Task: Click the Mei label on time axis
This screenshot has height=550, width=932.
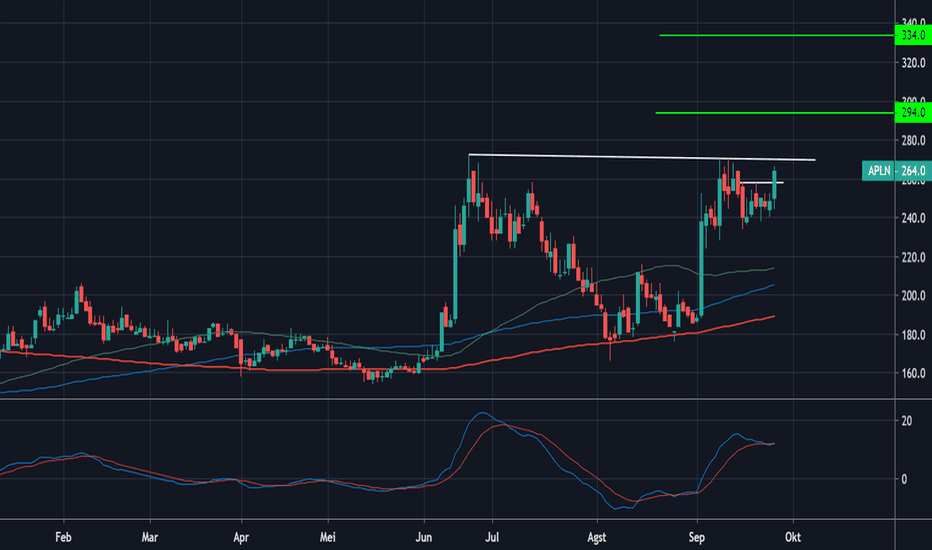Action: (x=328, y=537)
